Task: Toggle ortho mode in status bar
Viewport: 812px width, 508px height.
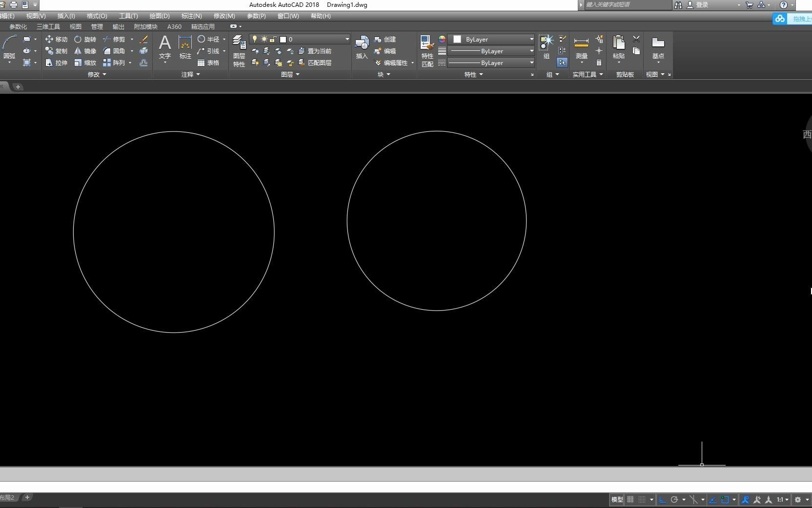Action: 662,499
